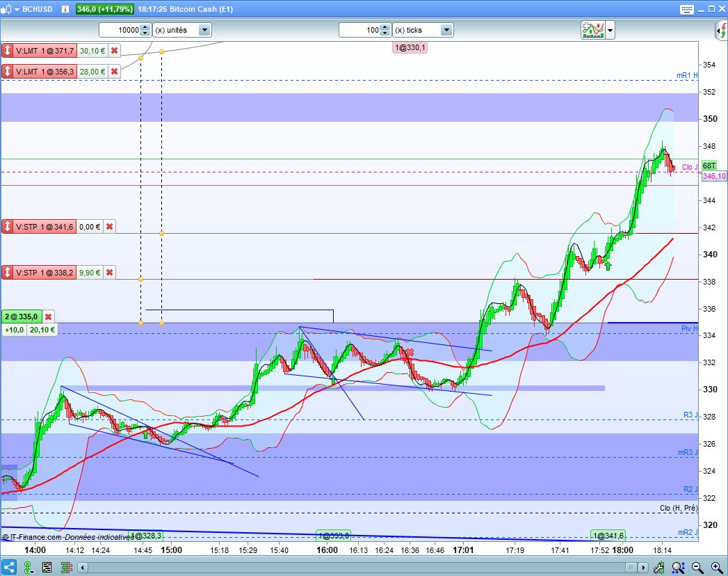Zoom out with the minus magnifier
728x576 pixels.
tap(697, 567)
